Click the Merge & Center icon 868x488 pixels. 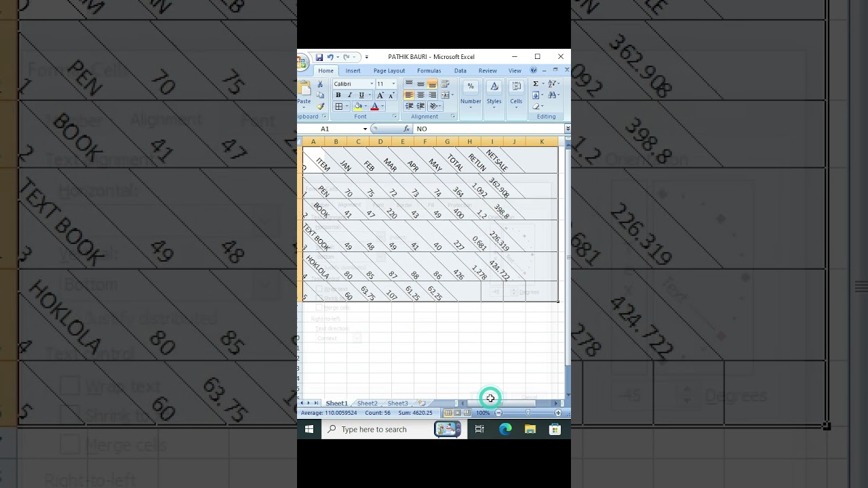tap(446, 96)
